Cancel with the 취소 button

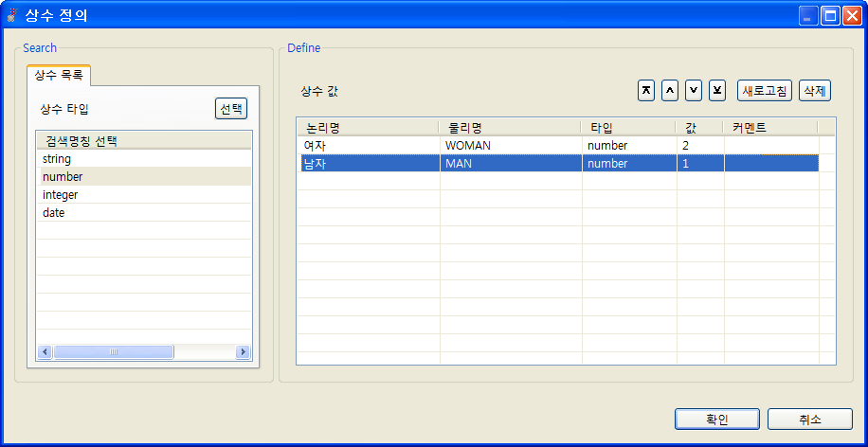coord(810,420)
